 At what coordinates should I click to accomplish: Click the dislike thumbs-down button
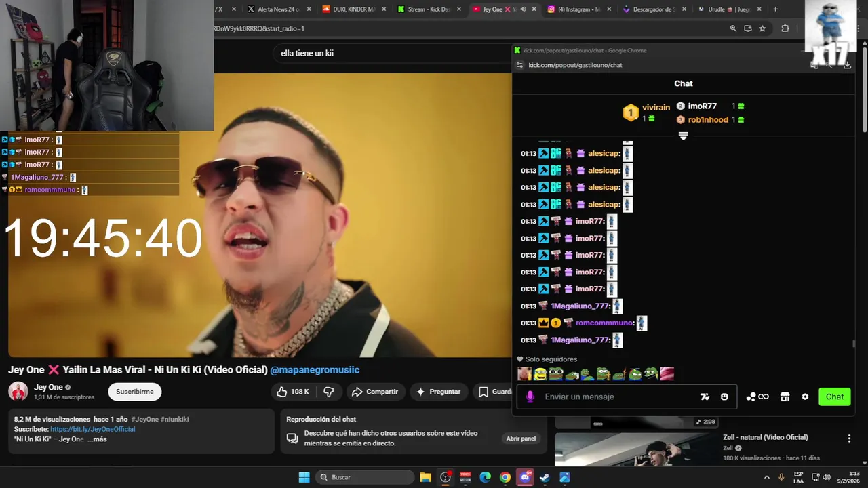[x=329, y=392]
